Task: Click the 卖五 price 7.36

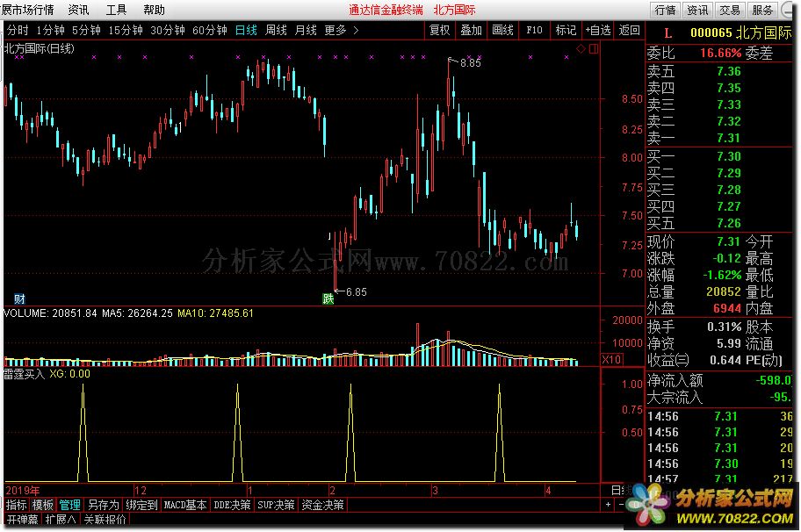Action: pos(728,71)
